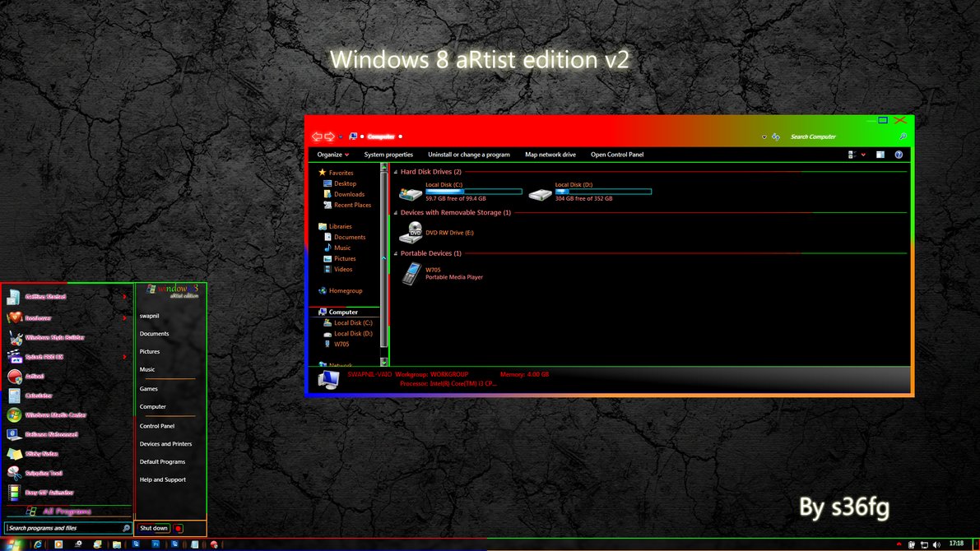This screenshot has width=980, height=551.
Task: Collapse the Hard Disk Drives group
Action: [x=396, y=172]
